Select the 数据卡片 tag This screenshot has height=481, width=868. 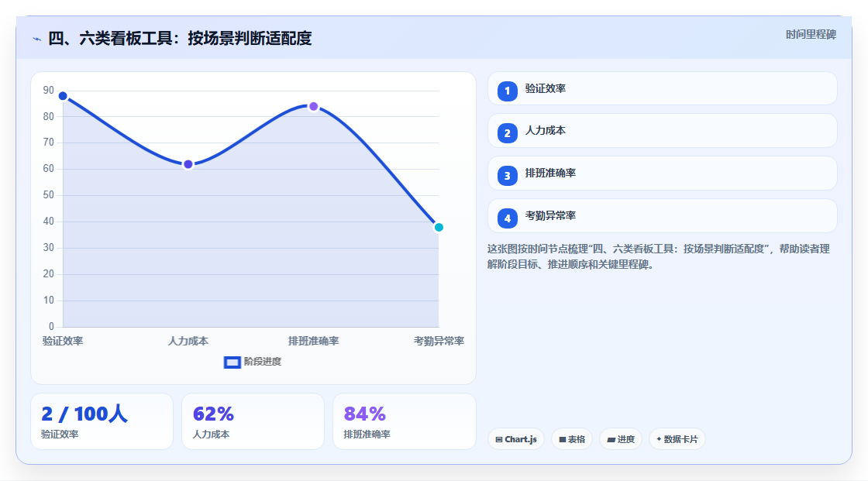[677, 439]
